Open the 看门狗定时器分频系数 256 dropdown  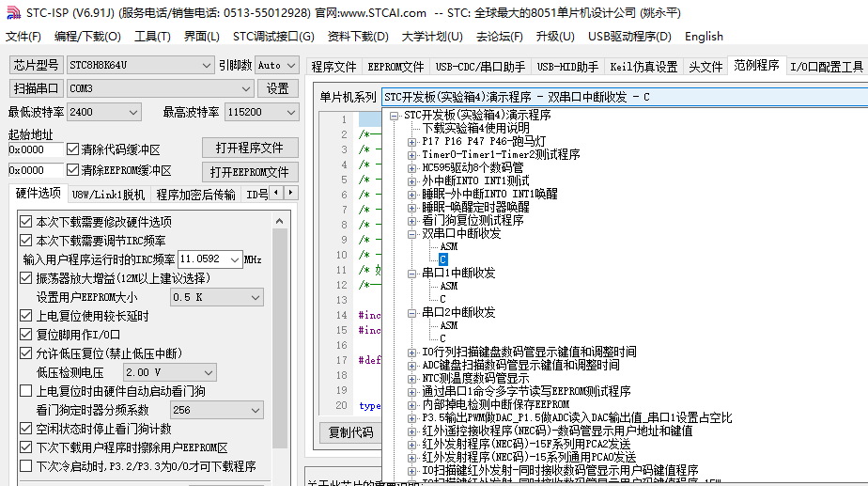click(x=216, y=410)
